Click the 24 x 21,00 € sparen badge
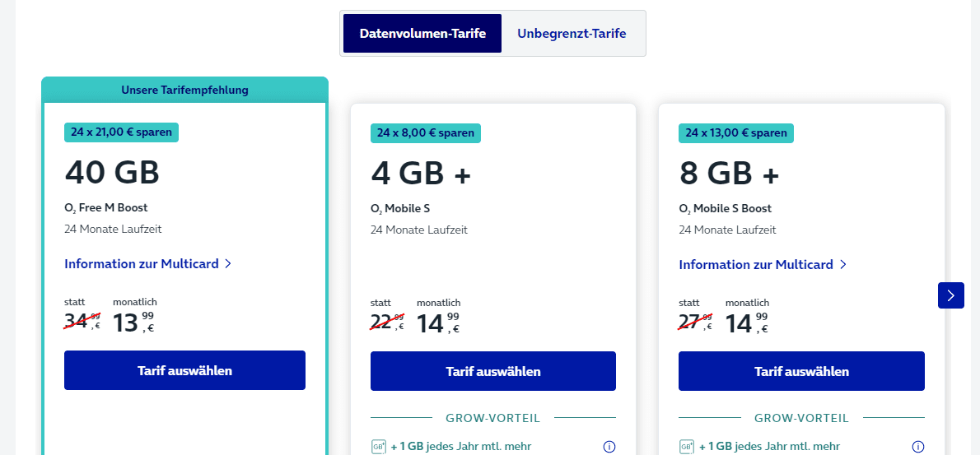 (121, 132)
